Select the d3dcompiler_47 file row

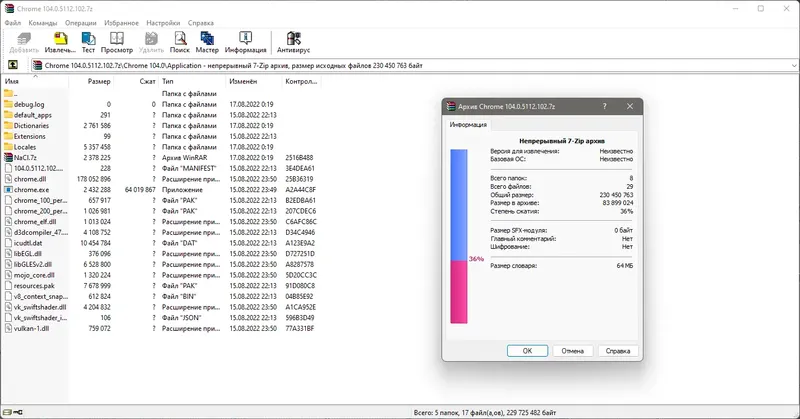161,233
